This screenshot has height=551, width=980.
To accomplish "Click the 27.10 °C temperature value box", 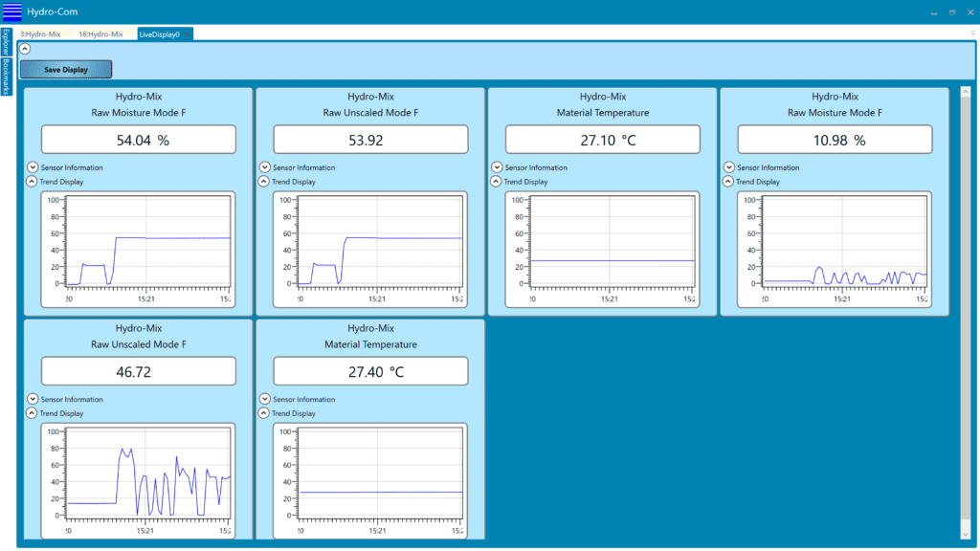I will (x=603, y=140).
